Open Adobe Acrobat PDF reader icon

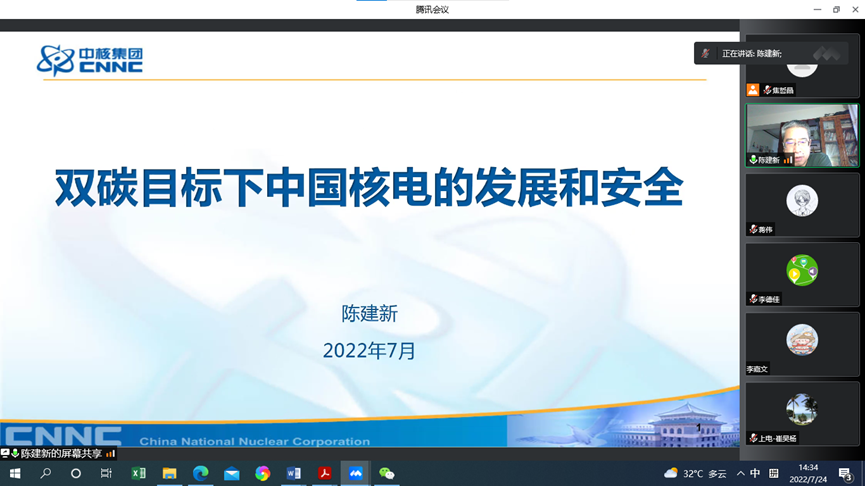pos(324,473)
